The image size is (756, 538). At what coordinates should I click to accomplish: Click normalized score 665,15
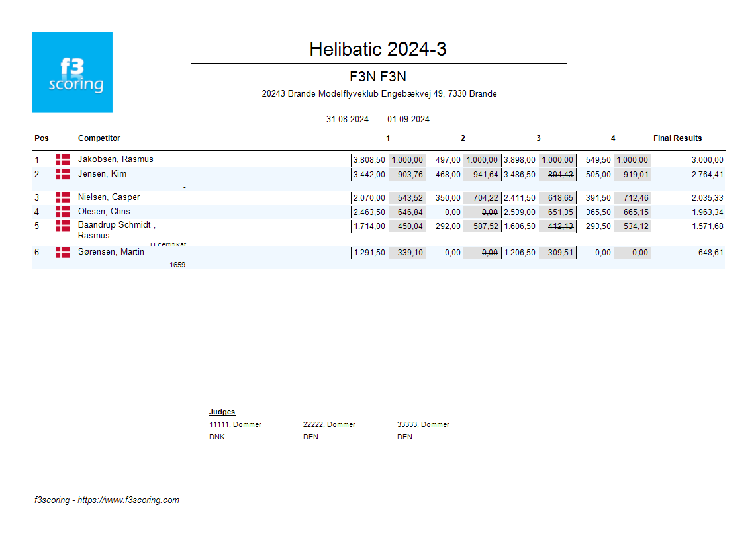click(x=636, y=212)
